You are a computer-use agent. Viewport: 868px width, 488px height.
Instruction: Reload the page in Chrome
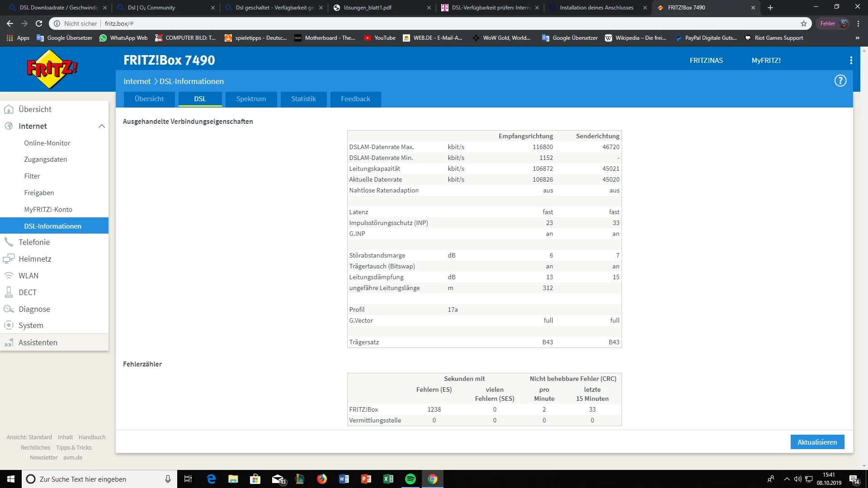(39, 23)
